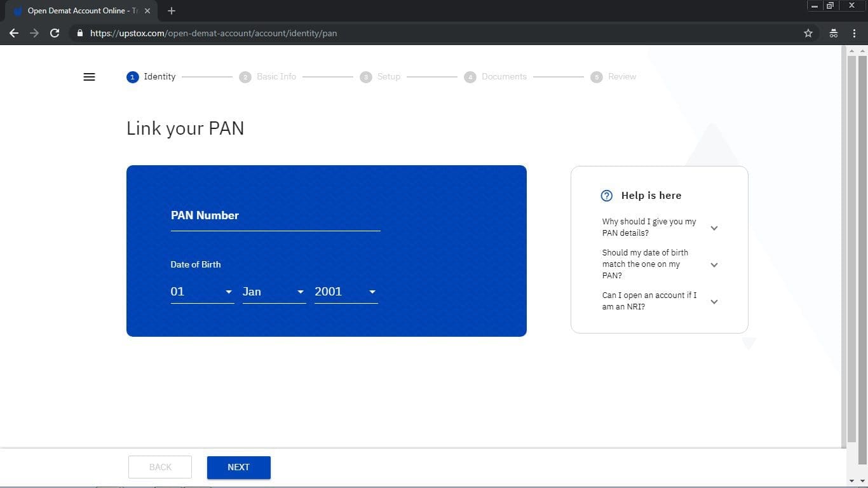Click the BACK button
868x488 pixels.
point(160,468)
